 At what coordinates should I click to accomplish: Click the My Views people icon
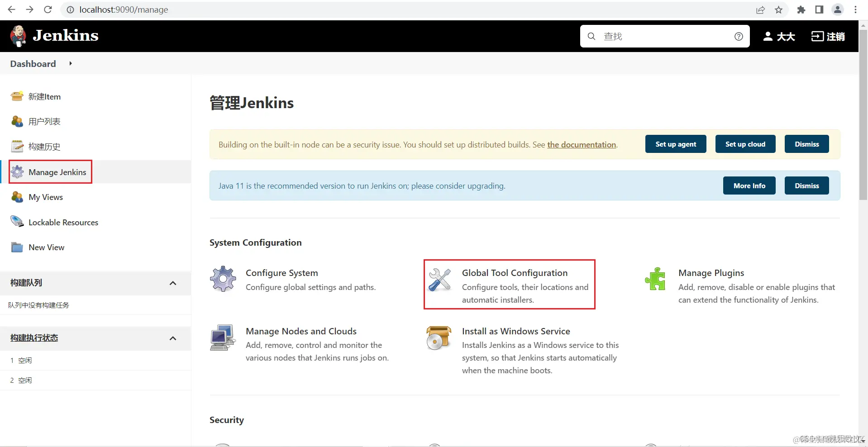click(x=17, y=197)
